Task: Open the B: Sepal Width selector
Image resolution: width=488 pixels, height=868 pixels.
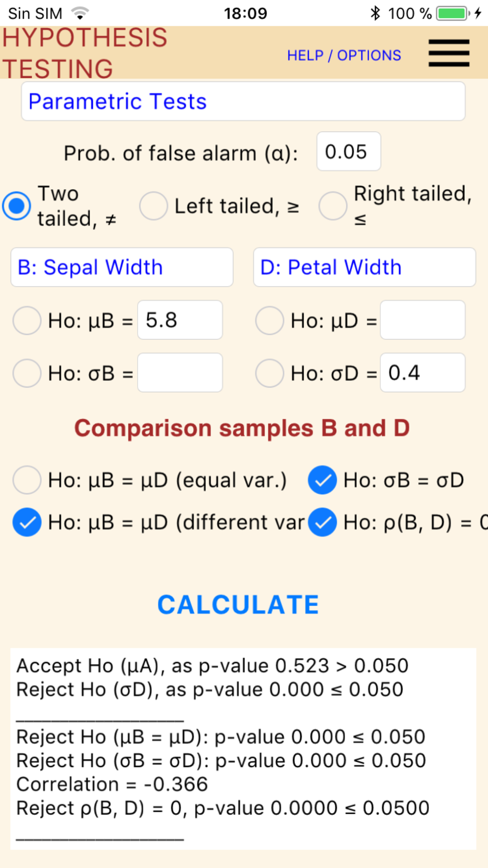Action: [121, 267]
